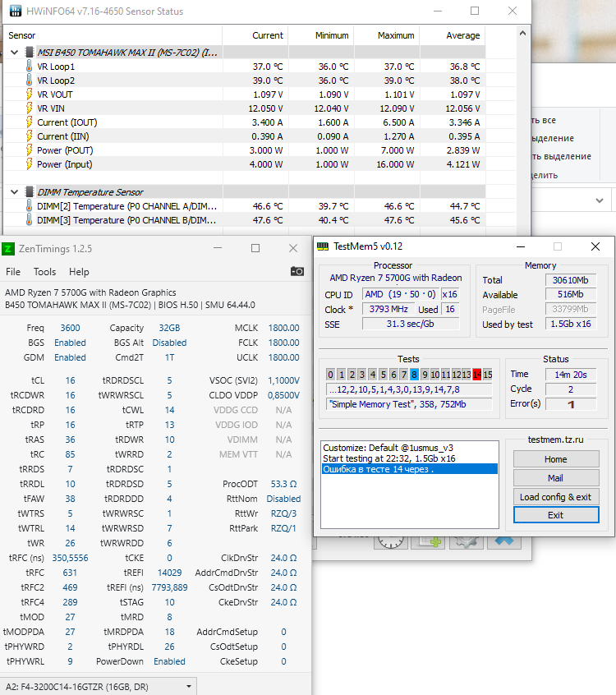Click the ZenTimings screenshot camera icon
The height and width of the screenshot is (695, 616).
(297, 271)
